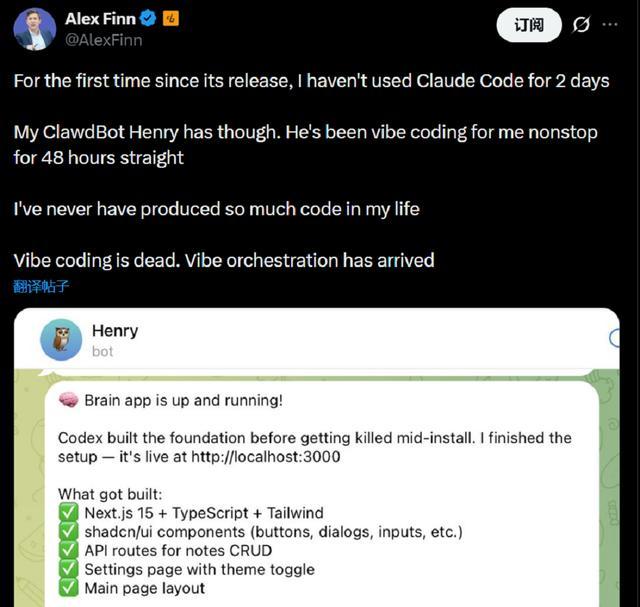Click the Henry bot name in chat header
Viewport: 640px width, 607px height.
(x=114, y=331)
